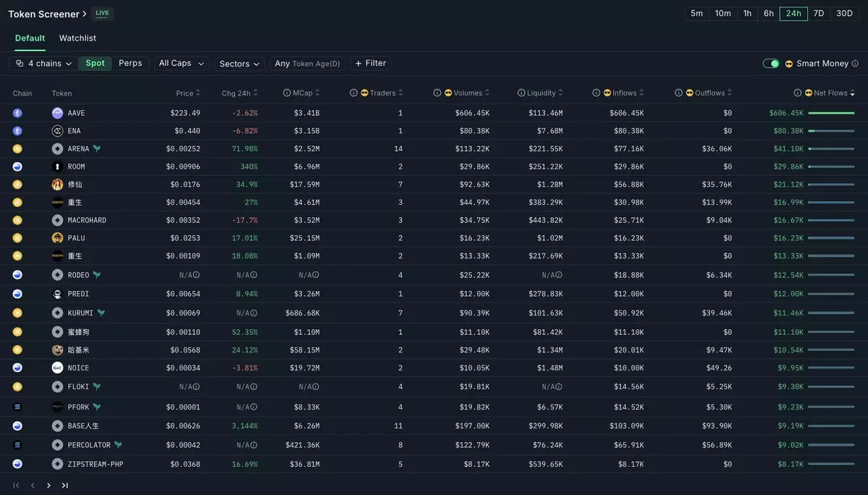
Task: Click the + Filter button
Action: pyautogui.click(x=369, y=64)
